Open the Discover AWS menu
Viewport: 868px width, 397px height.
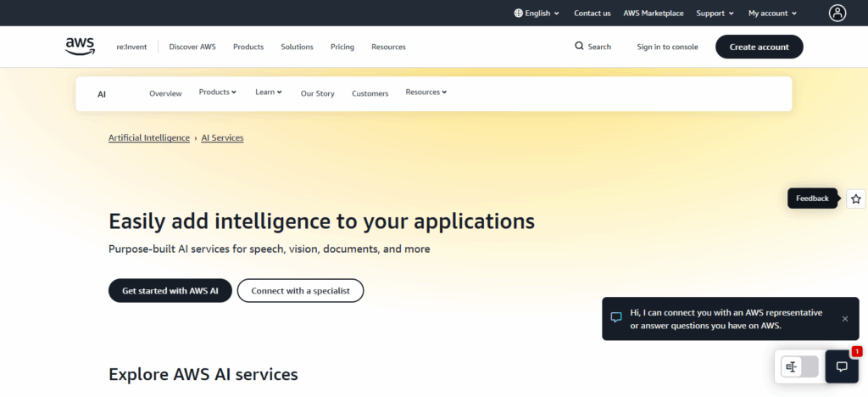(192, 47)
